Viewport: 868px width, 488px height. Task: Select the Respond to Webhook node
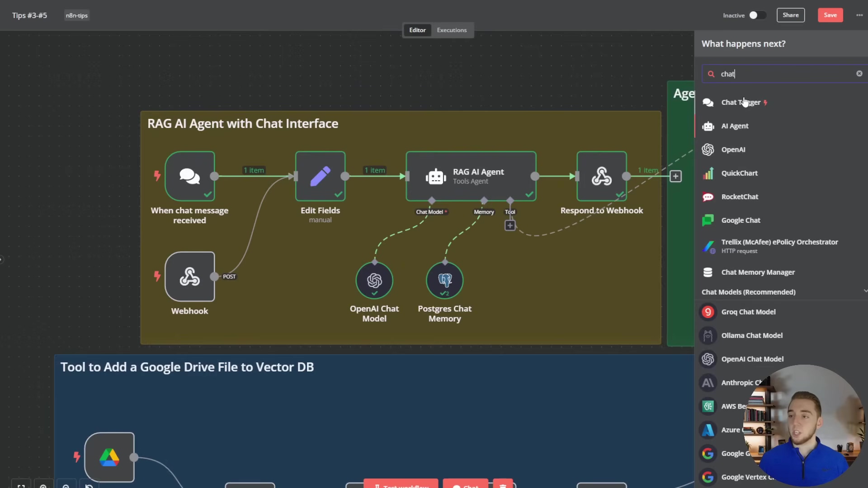coord(602,176)
